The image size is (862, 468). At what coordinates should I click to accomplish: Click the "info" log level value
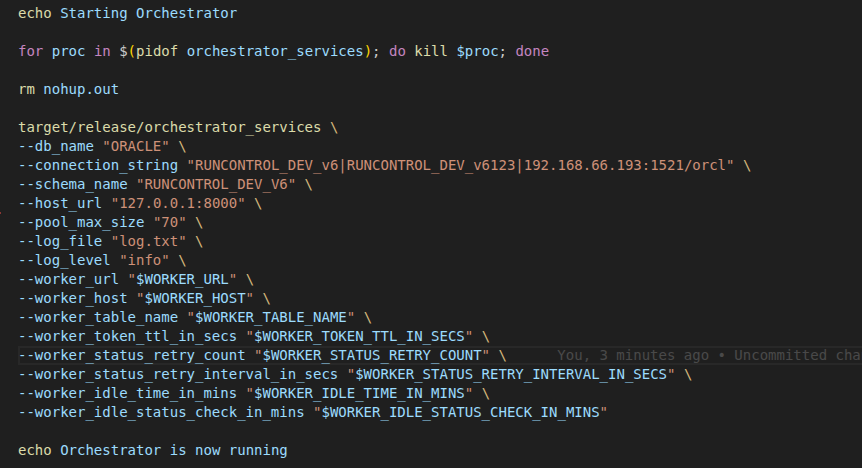pyautogui.click(x=145, y=260)
